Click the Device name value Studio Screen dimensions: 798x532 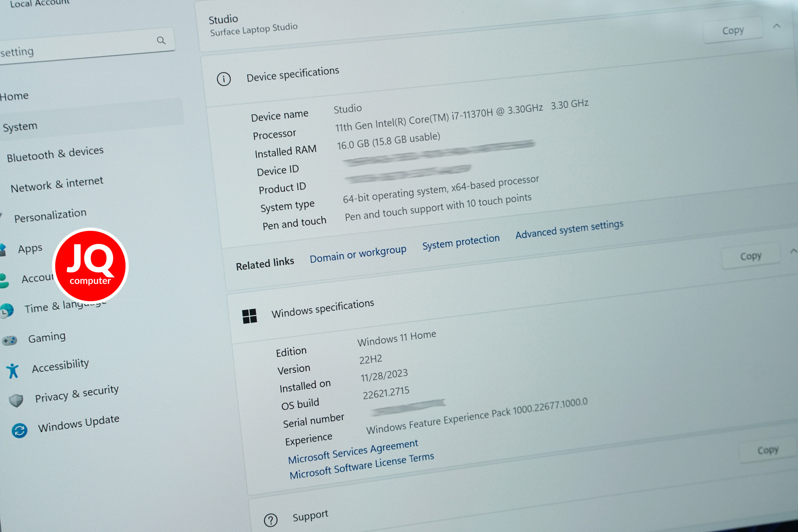coord(348,109)
